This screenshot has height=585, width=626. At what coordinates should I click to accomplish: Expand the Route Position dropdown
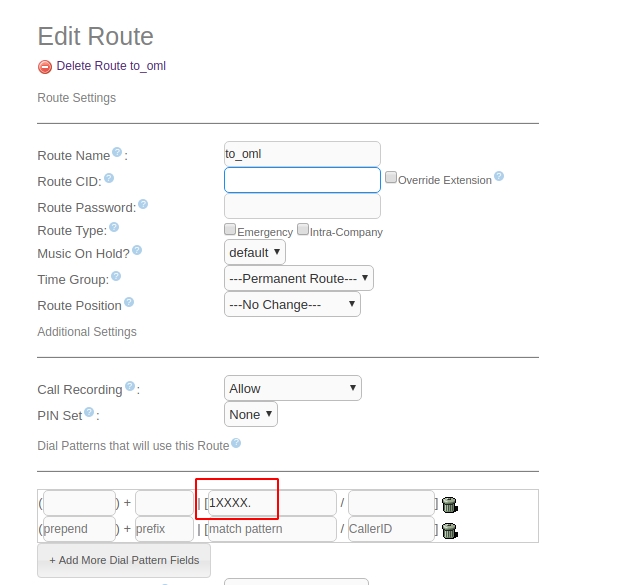coord(292,304)
